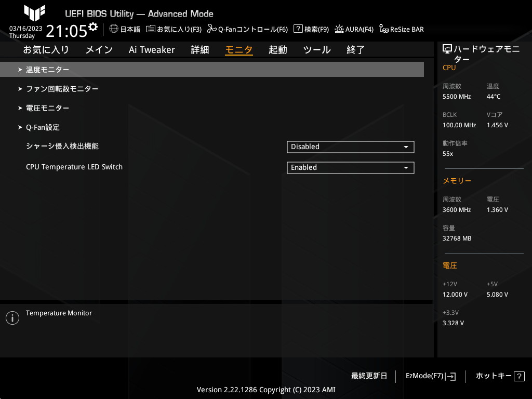Open Q-Fan control fan icon
532x399 pixels.
coord(212,29)
